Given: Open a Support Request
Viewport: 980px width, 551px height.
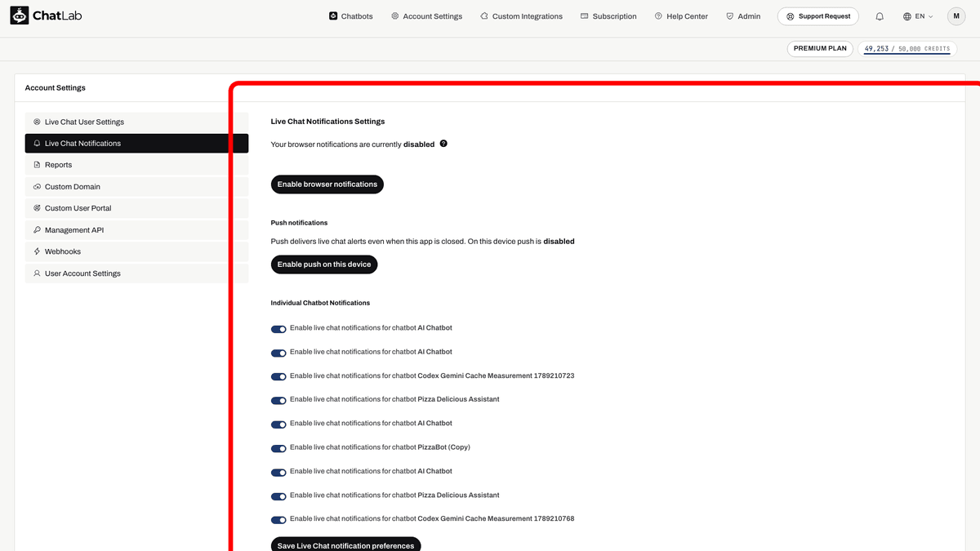Looking at the screenshot, I should pos(817,16).
